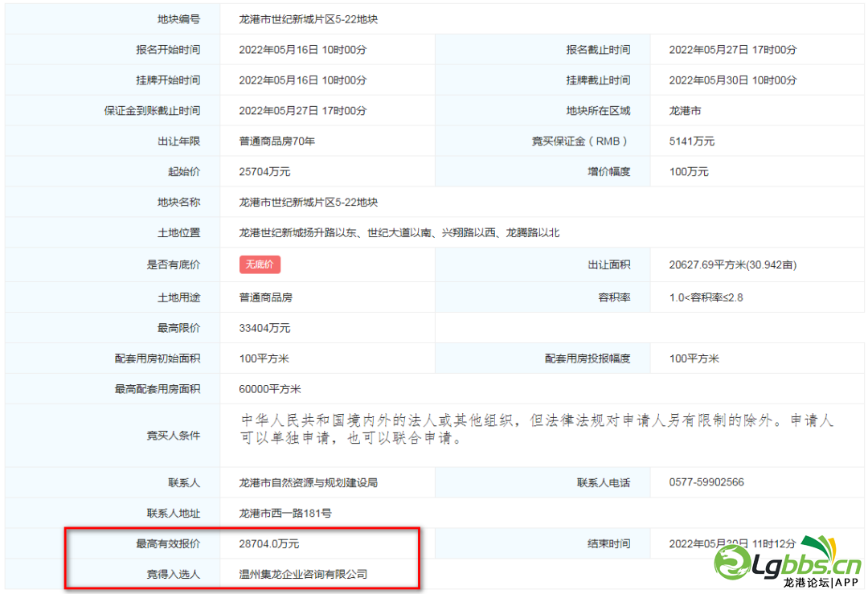This screenshot has height=594, width=868.
Task: Click the 竞买人条件 label
Action: coord(174,436)
